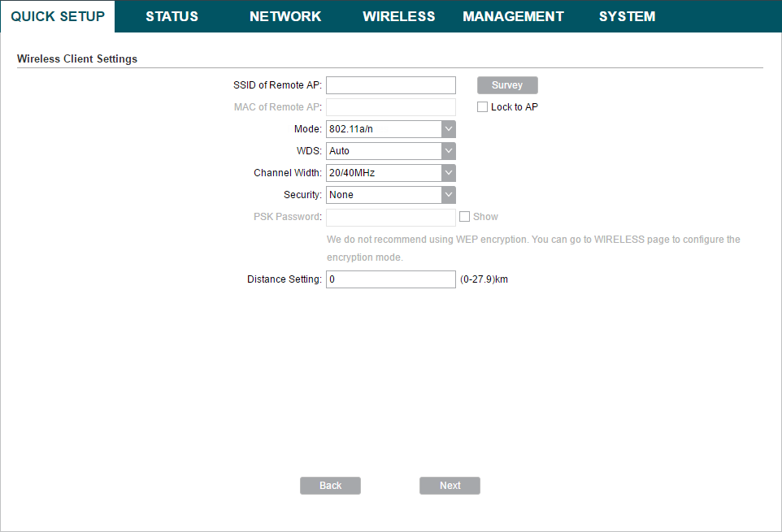
Task: Click the PSK Password field
Action: 390,216
